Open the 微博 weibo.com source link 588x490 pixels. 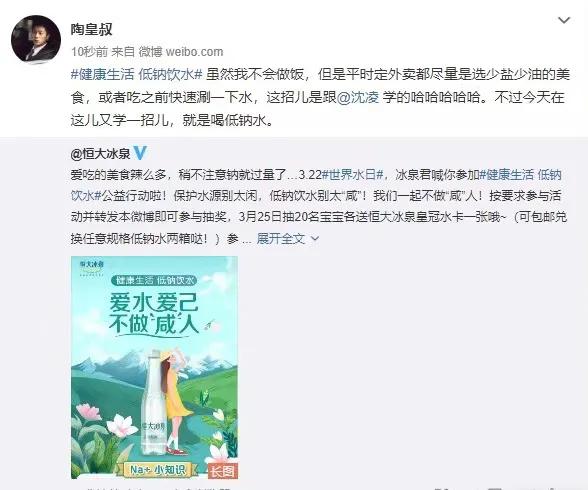pyautogui.click(x=181, y=51)
